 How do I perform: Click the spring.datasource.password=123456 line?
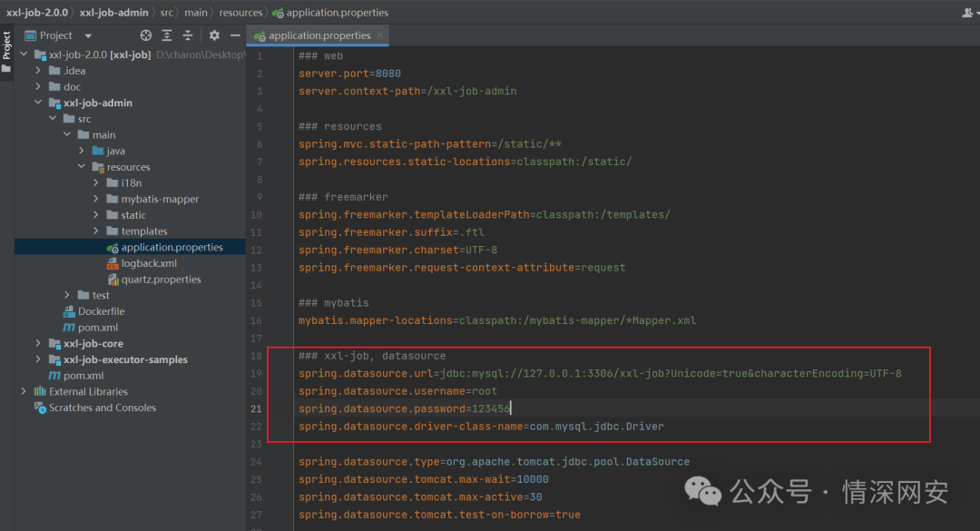click(x=404, y=409)
